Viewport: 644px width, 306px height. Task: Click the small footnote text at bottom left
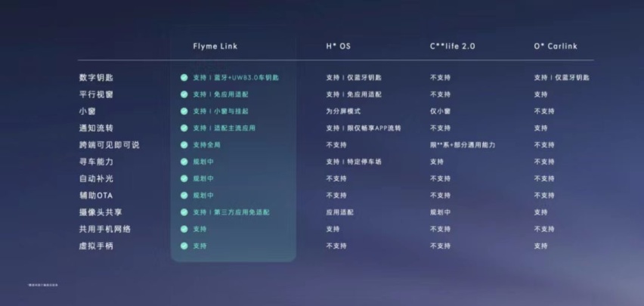(x=43, y=285)
